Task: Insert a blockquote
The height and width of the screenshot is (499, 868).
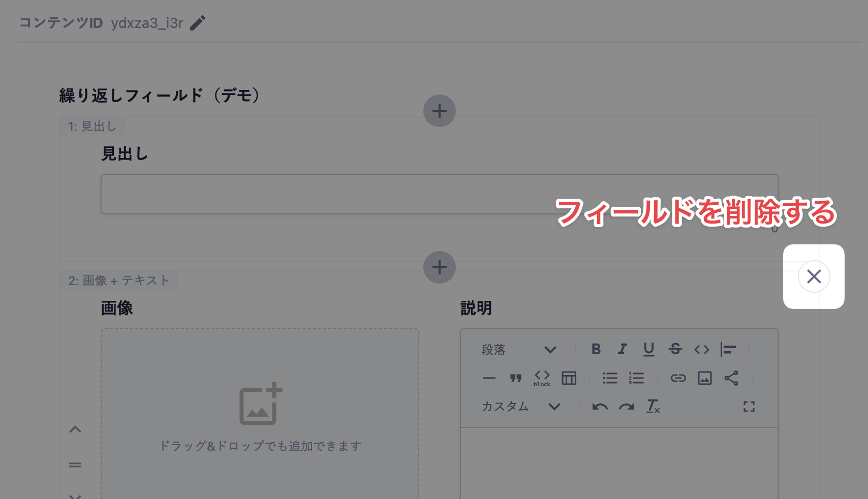Action: [516, 378]
